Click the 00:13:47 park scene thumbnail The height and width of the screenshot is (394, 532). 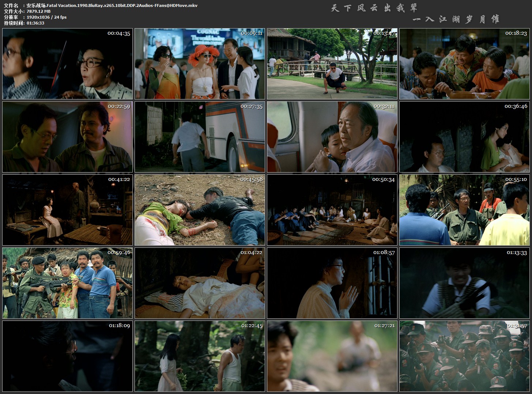pos(332,64)
